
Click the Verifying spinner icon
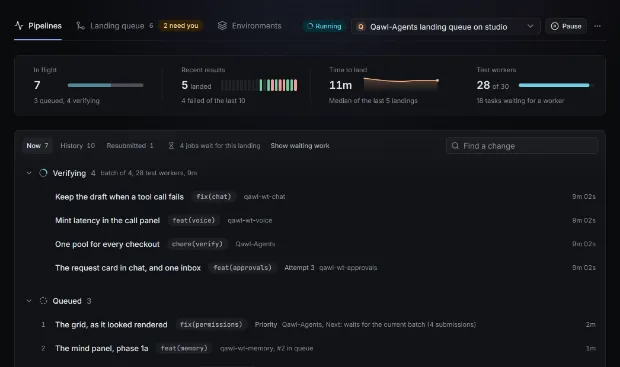tap(43, 173)
